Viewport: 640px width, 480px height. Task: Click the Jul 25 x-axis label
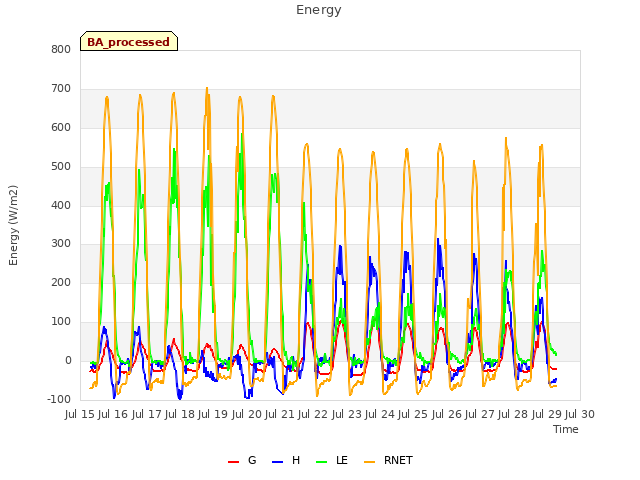click(413, 414)
